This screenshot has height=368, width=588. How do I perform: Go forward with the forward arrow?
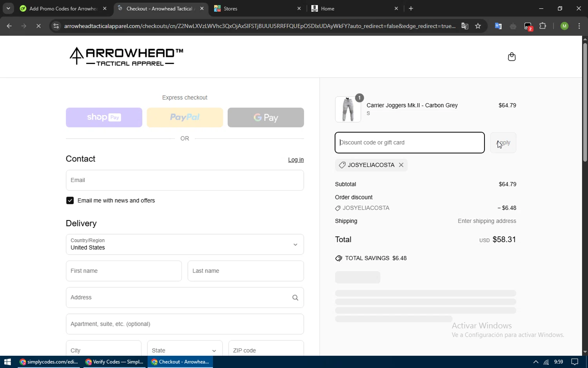[24, 26]
